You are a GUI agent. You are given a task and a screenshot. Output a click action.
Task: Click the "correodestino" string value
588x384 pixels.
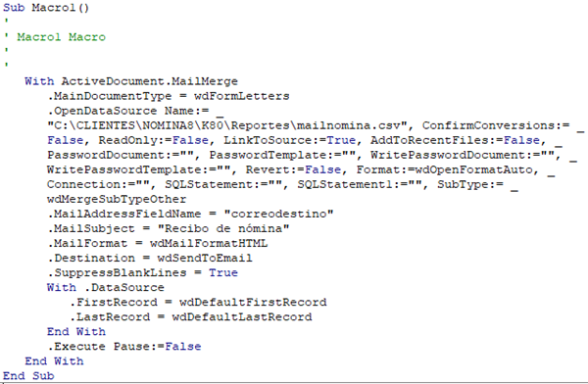(278, 214)
